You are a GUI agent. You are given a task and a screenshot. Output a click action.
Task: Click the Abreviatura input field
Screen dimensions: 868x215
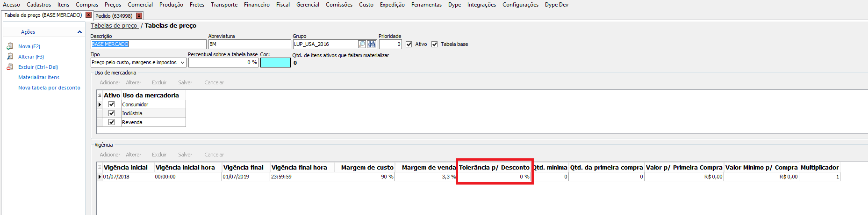(x=250, y=44)
